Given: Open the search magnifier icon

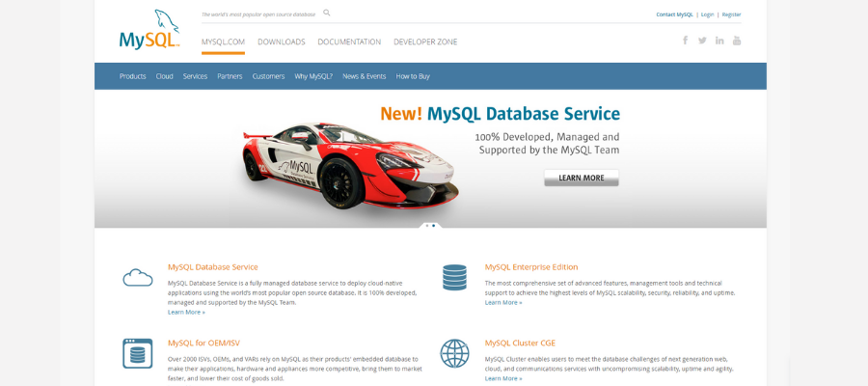Looking at the screenshot, I should coord(327,13).
